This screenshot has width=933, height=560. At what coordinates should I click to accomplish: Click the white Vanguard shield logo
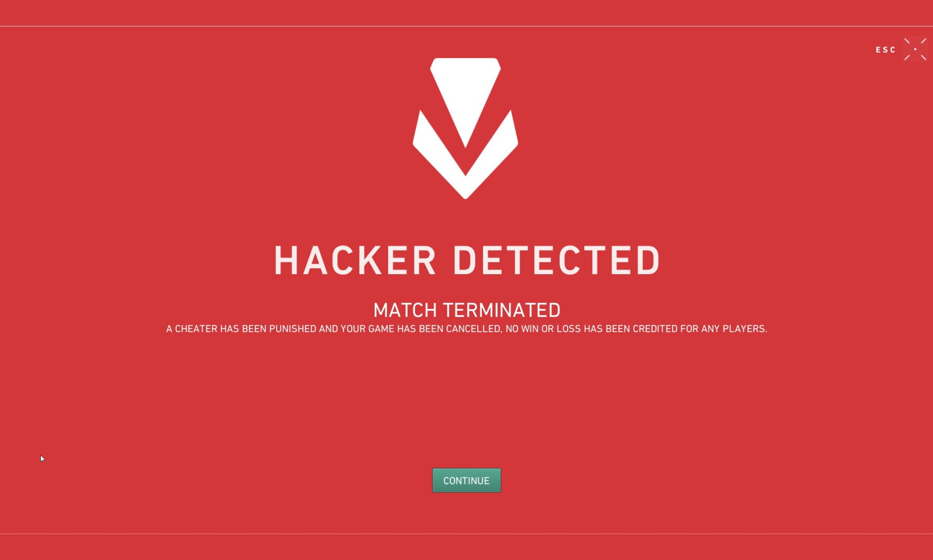466,129
